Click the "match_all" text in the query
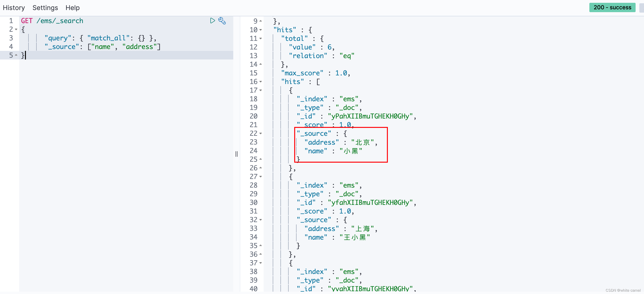Image resolution: width=644 pixels, height=294 pixels. pos(109,38)
